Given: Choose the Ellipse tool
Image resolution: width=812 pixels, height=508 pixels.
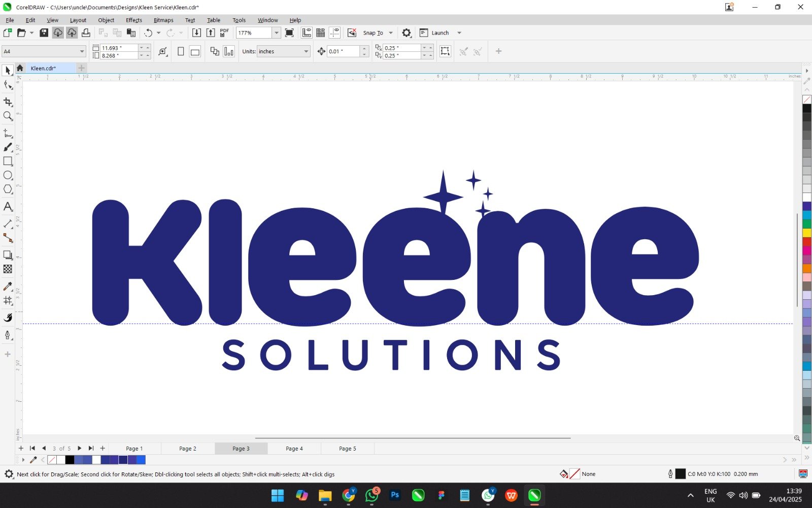Looking at the screenshot, I should tap(8, 175).
